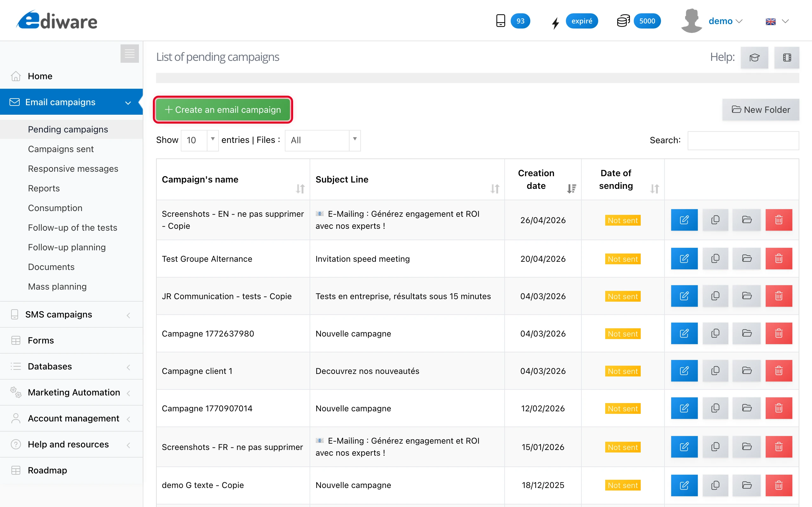Switch to the Campaigns sent section
This screenshot has height=507, width=812.
coord(61,149)
